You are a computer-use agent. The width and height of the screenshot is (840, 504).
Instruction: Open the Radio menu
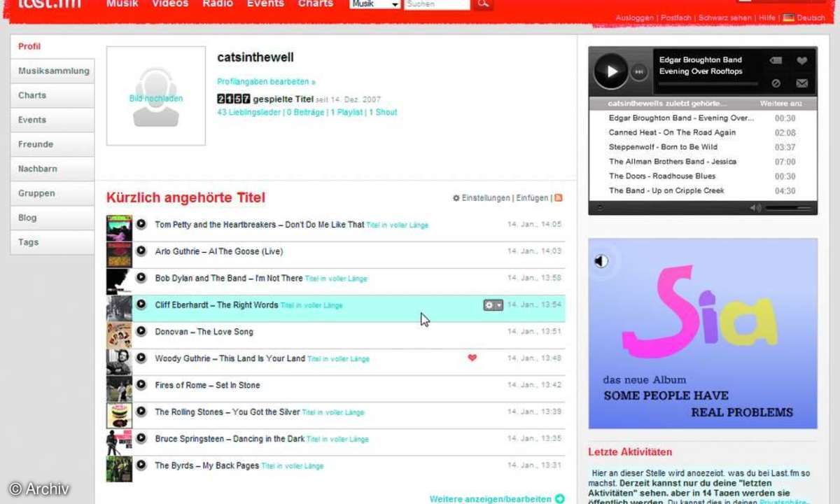tap(218, 3)
